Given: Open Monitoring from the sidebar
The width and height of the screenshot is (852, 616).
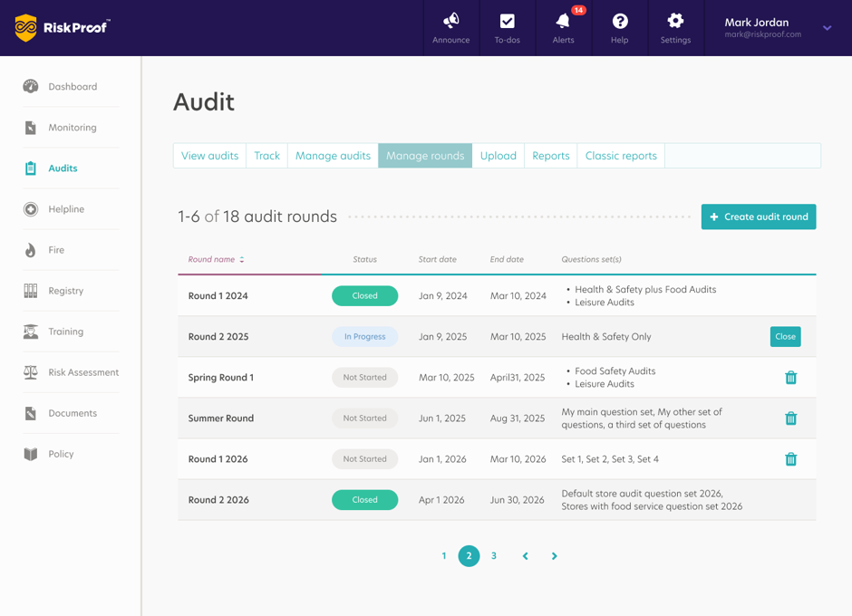Looking at the screenshot, I should click(x=73, y=127).
